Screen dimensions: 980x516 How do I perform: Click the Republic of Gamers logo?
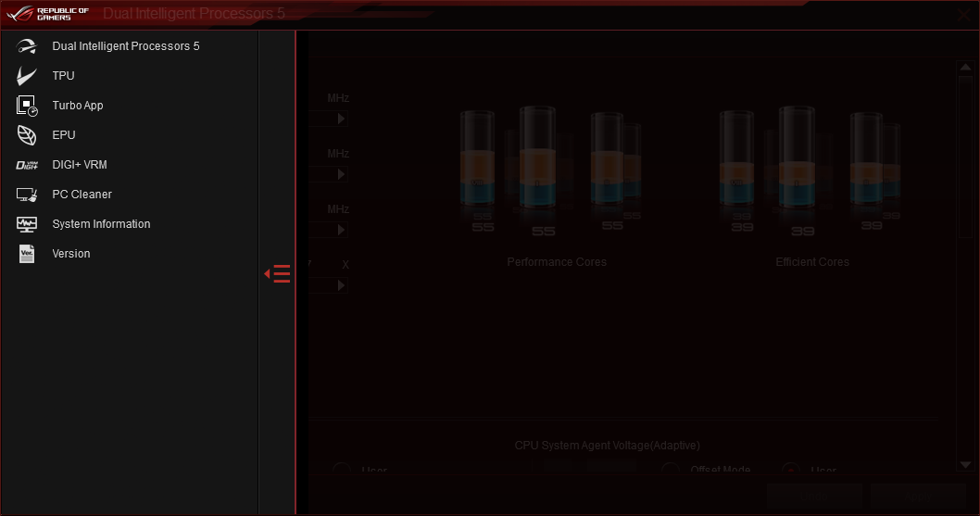pyautogui.click(x=47, y=14)
